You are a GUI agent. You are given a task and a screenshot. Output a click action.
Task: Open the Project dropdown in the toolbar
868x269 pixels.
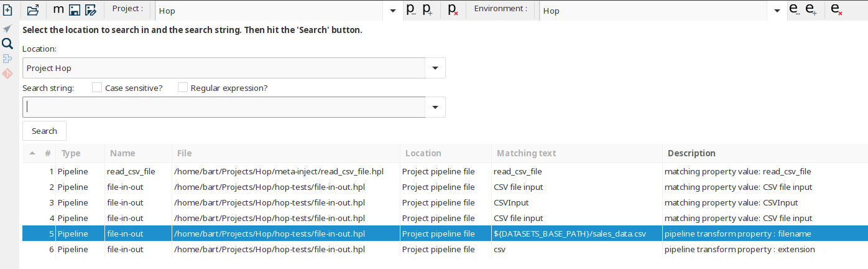tap(392, 11)
